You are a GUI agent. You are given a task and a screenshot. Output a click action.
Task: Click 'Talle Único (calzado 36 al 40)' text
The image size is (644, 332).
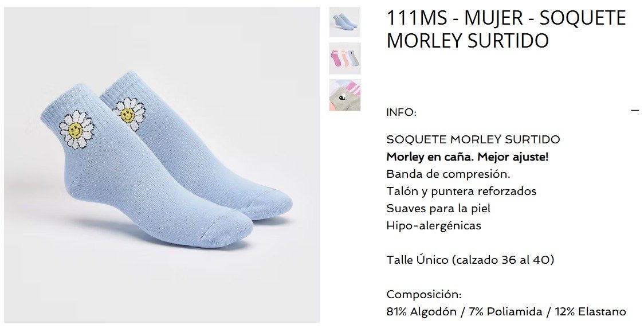[470, 260]
